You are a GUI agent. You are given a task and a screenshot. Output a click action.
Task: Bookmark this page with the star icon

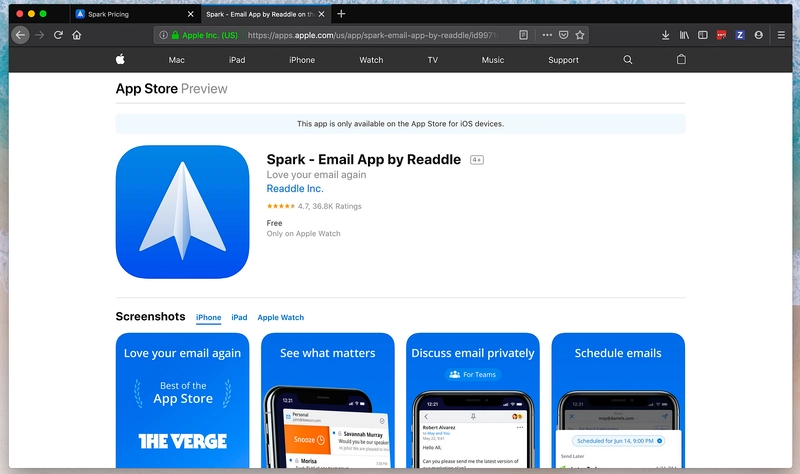(580, 35)
